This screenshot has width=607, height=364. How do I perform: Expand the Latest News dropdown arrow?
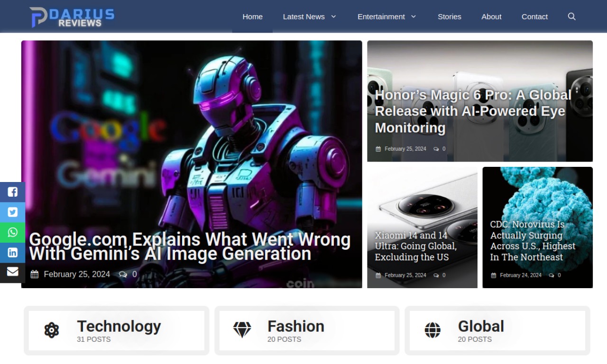coord(333,17)
